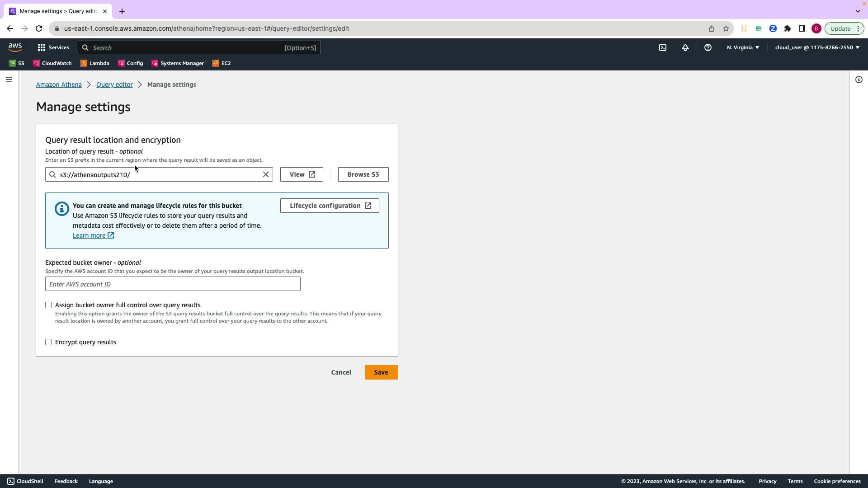868x488 pixels.
Task: Open the info panel icon on the right
Action: point(859,80)
